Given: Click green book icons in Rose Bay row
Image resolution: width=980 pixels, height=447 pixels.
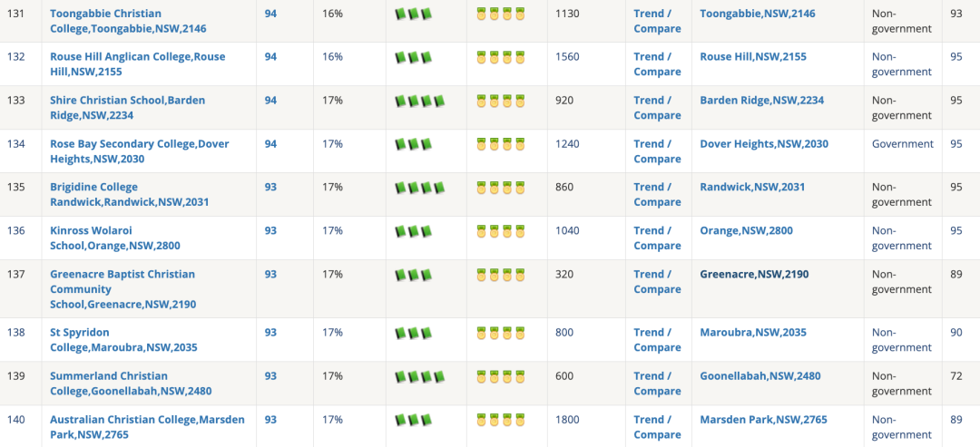Looking at the screenshot, I should pos(413,144).
